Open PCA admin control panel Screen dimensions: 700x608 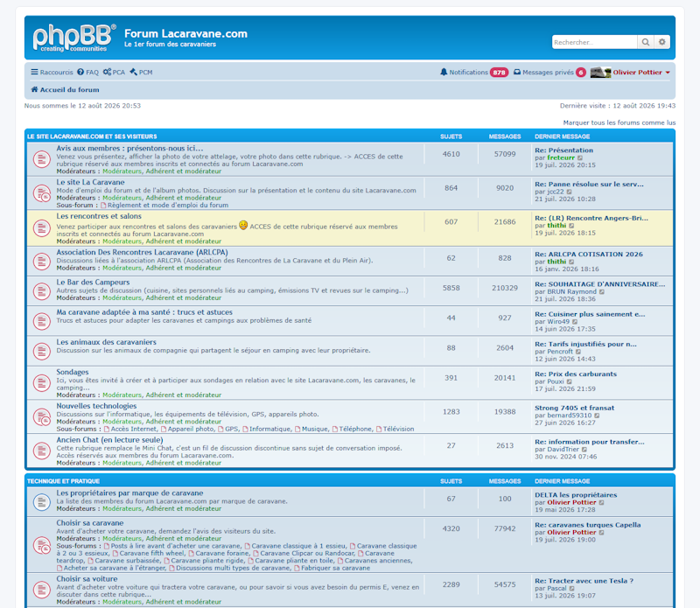click(x=114, y=73)
